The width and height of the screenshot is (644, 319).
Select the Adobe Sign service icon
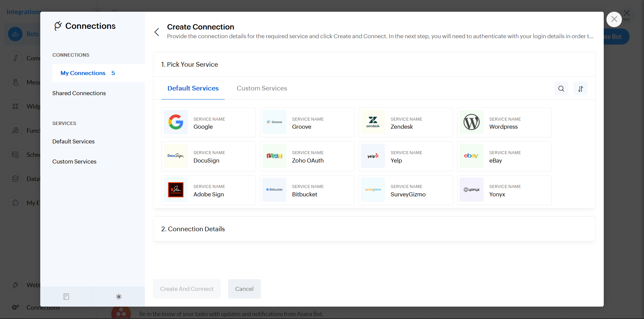tap(176, 190)
